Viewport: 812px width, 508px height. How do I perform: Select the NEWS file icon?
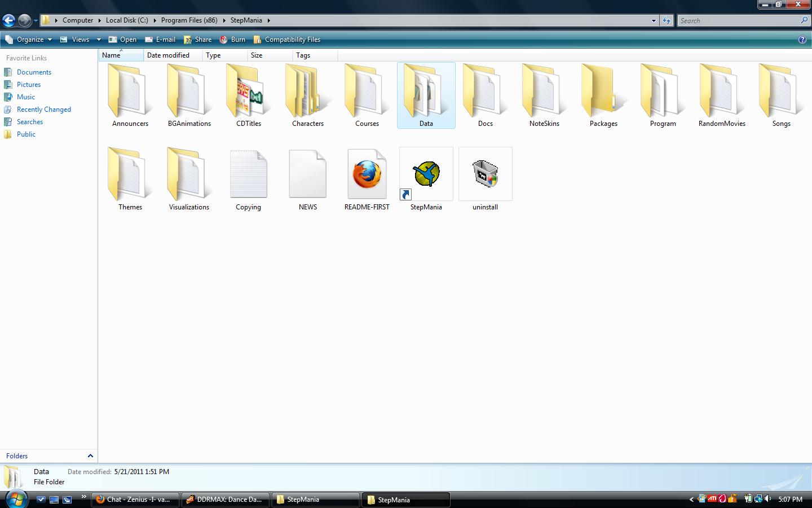307,174
